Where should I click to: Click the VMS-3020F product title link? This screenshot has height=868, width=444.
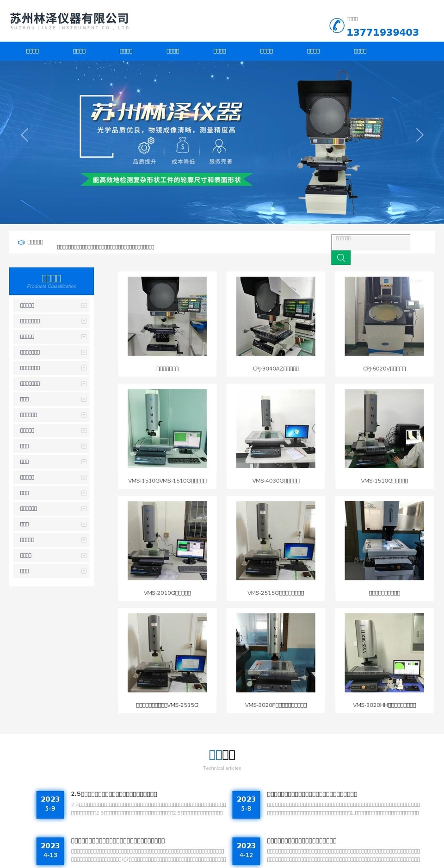pos(276,705)
